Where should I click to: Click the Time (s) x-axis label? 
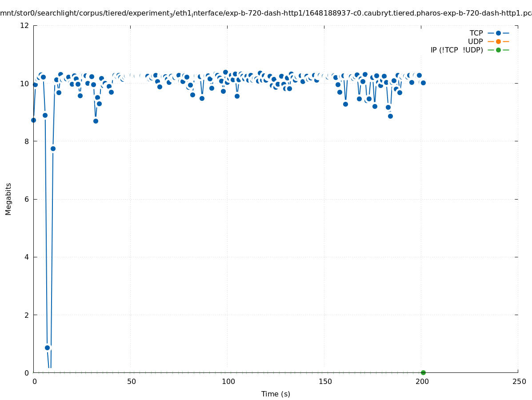(276, 394)
